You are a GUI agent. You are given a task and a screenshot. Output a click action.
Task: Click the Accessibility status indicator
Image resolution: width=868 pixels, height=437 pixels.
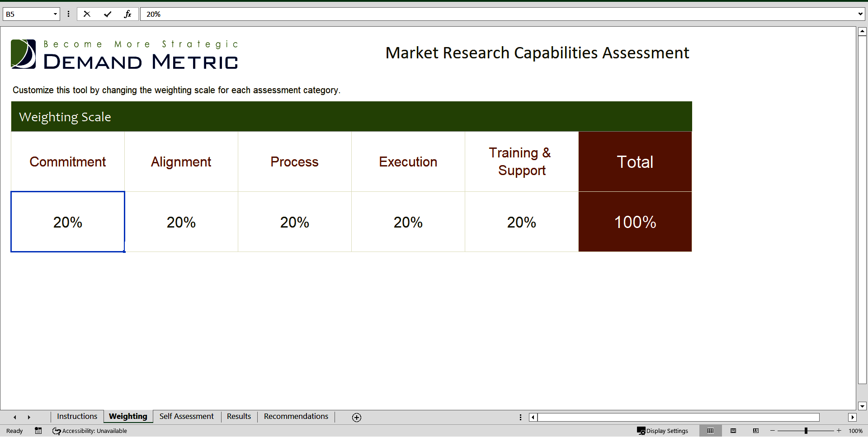pos(89,431)
